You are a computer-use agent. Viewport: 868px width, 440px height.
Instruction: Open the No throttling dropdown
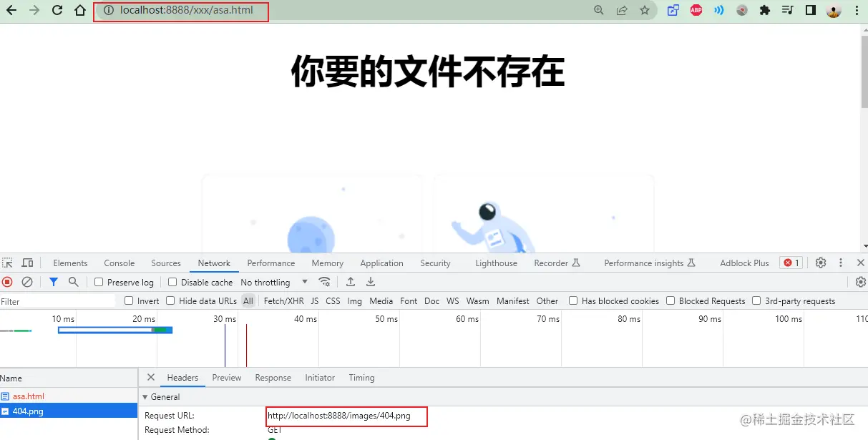point(275,282)
